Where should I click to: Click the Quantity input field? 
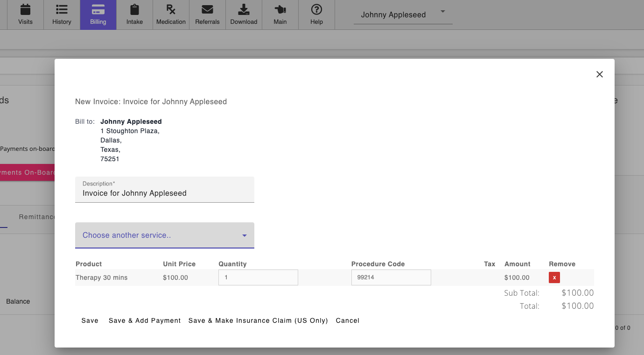(258, 277)
